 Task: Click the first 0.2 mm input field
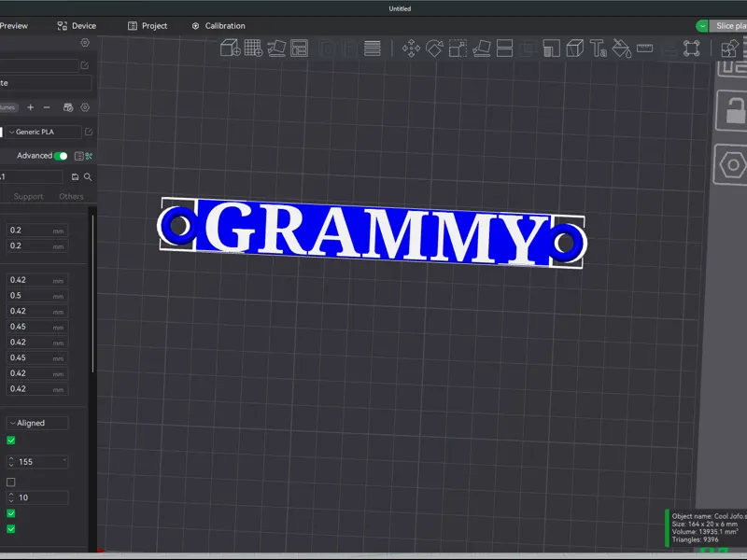tap(37, 231)
